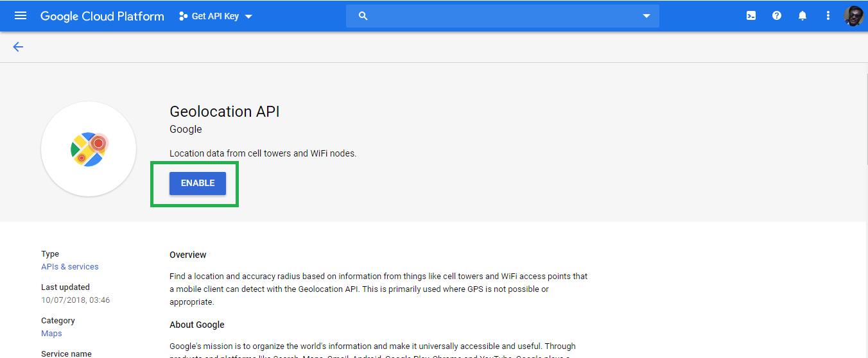The width and height of the screenshot is (868, 358).
Task: Click the user account avatar
Action: click(853, 16)
